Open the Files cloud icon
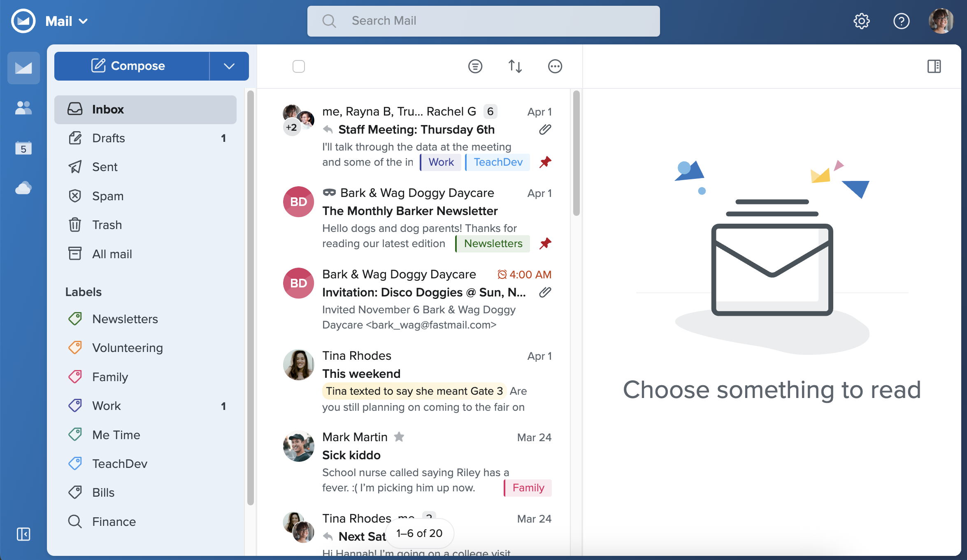Screen dimensions: 967x560 point(23,188)
